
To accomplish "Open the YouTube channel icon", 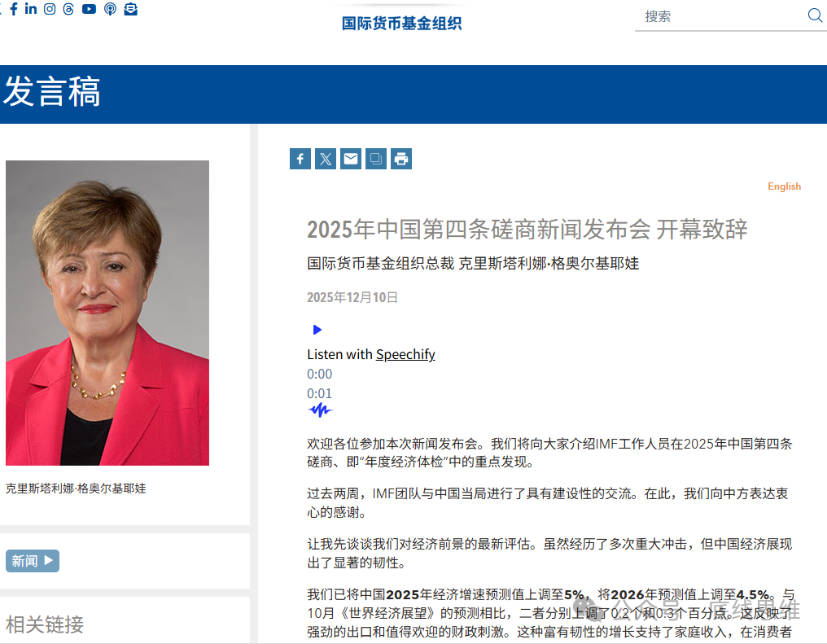I will coord(88,9).
